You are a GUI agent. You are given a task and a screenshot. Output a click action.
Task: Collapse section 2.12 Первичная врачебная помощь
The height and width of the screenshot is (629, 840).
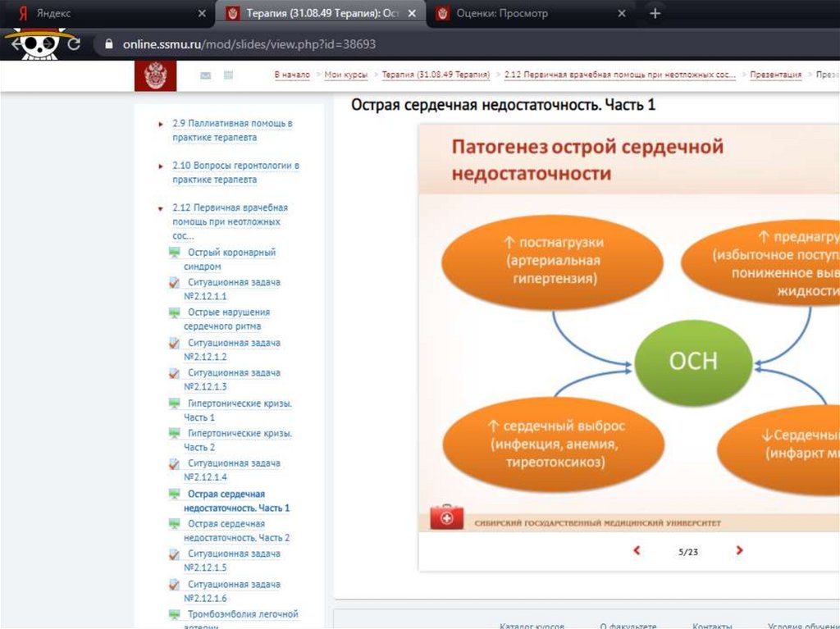point(161,208)
